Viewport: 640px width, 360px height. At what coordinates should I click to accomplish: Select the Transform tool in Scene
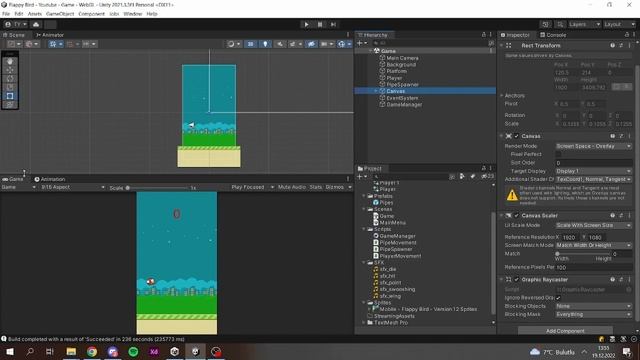click(10, 104)
